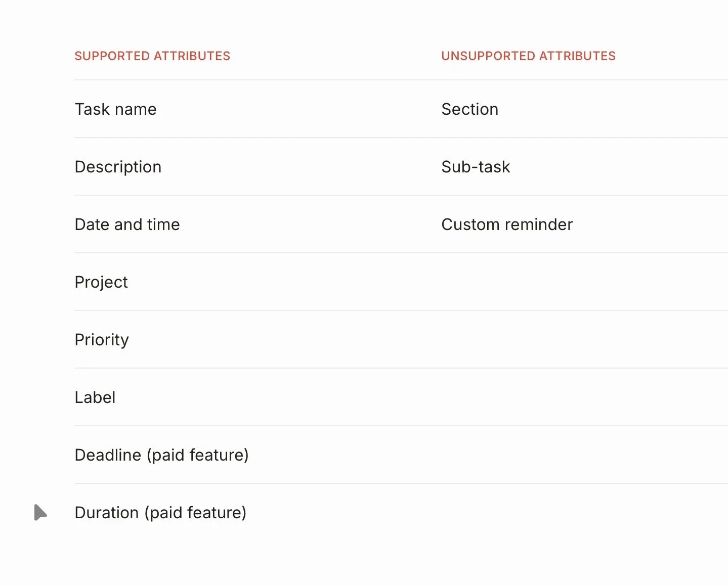
Task: Click the Supported Attributes column header
Action: tap(152, 56)
